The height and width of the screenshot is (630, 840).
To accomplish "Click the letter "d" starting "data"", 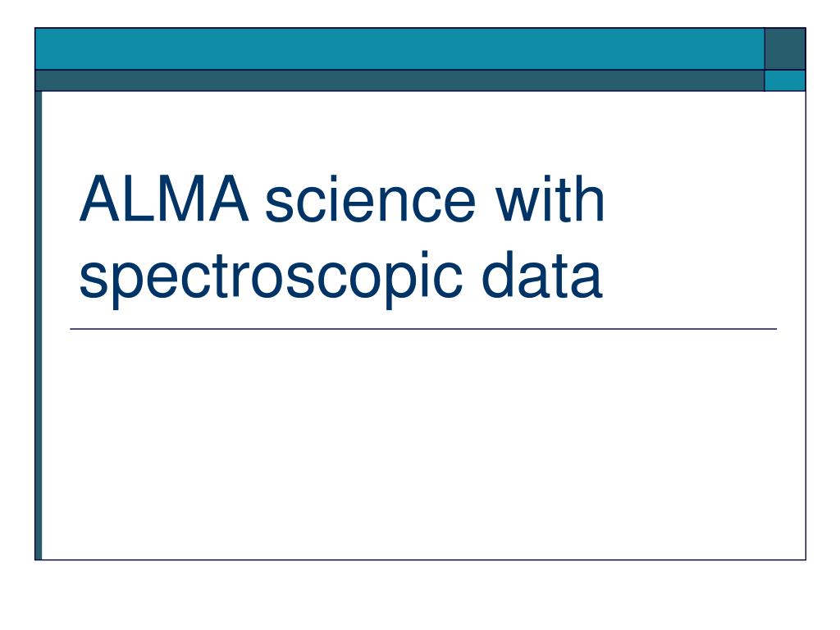I will 498,274.
